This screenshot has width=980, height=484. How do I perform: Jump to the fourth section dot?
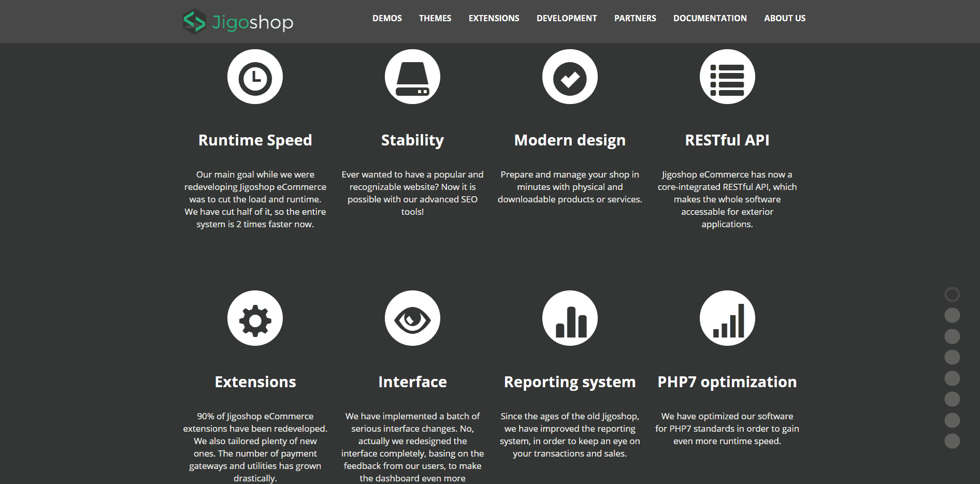coord(952,357)
